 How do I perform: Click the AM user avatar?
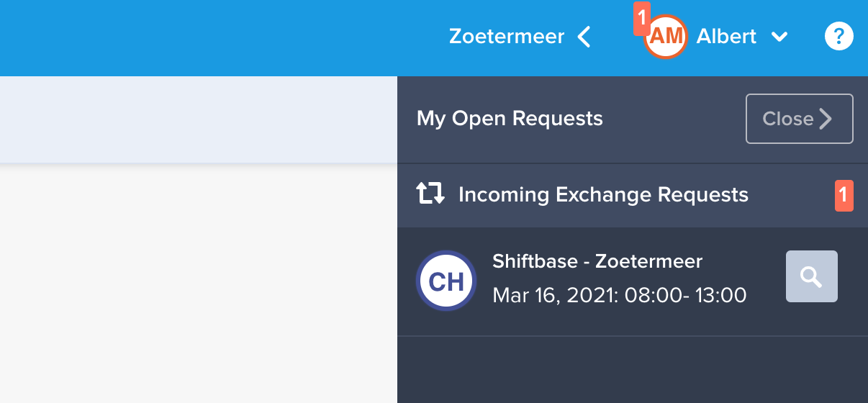(666, 37)
